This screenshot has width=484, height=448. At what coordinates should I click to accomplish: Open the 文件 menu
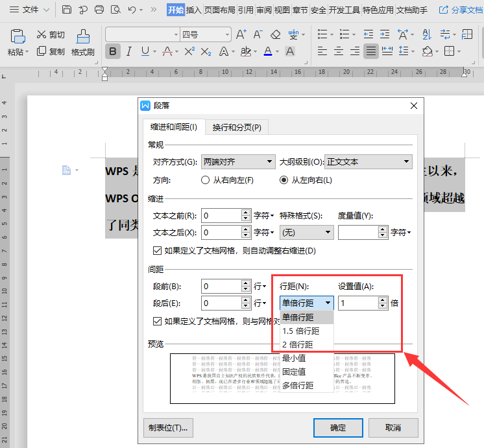(29, 10)
